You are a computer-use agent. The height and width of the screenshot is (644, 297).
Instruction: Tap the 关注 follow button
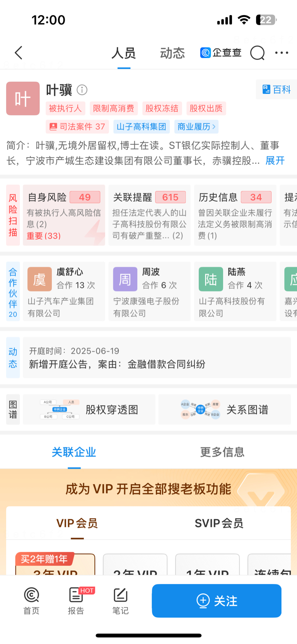[x=217, y=601]
